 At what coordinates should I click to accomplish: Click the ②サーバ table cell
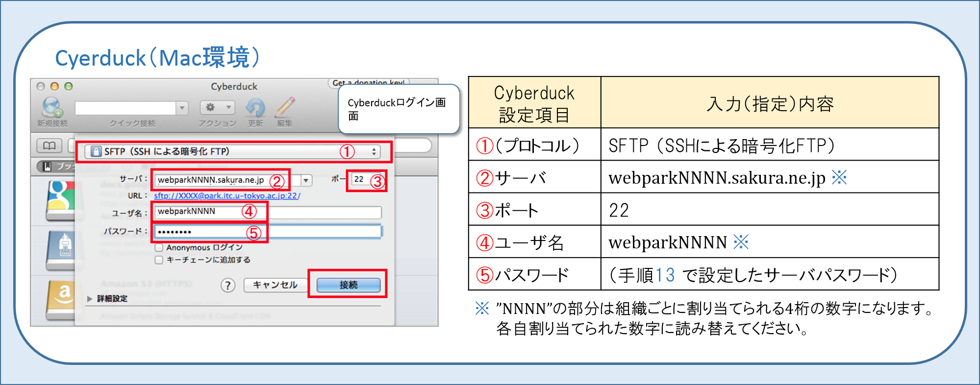pos(534,177)
